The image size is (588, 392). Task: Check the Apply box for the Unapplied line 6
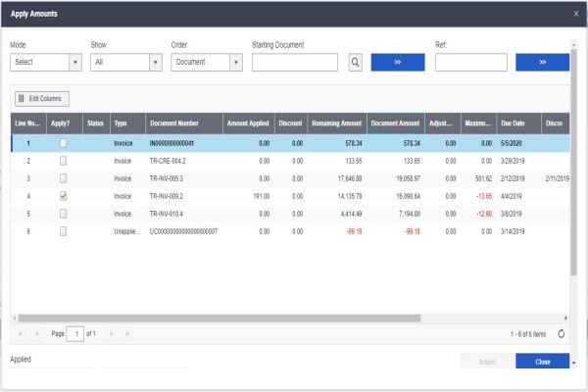pos(64,231)
